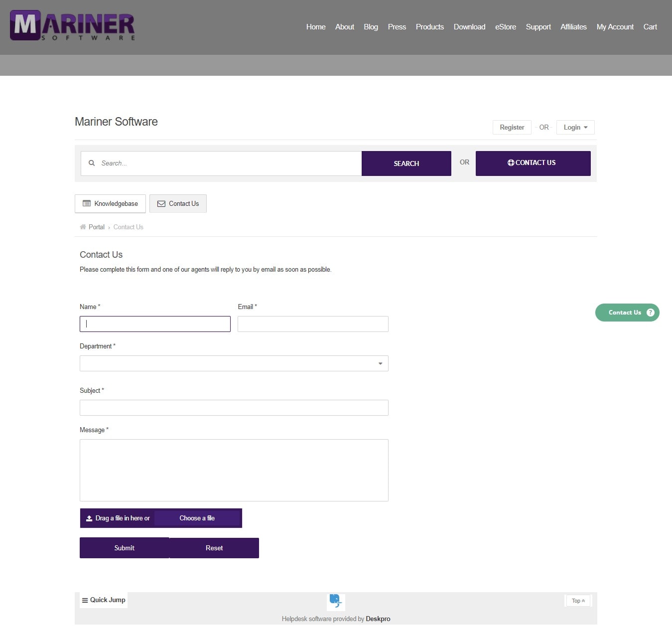This screenshot has height=644, width=672.
Task: Open the Home menu item
Action: [x=316, y=27]
